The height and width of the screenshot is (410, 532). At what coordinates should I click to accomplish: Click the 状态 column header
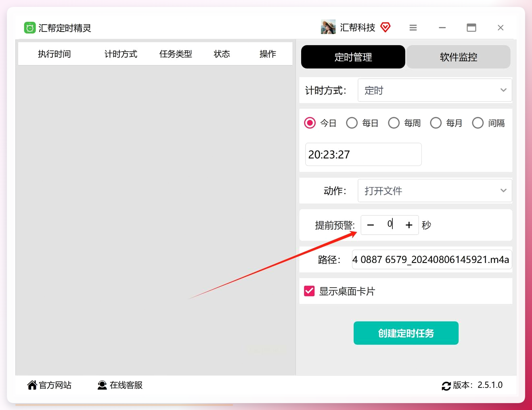(222, 54)
